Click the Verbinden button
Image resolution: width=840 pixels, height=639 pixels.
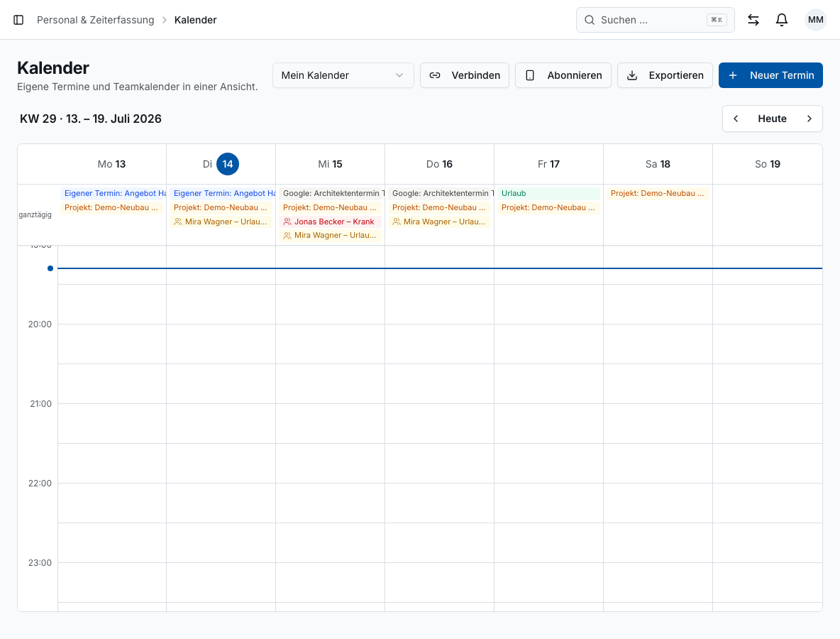click(465, 75)
